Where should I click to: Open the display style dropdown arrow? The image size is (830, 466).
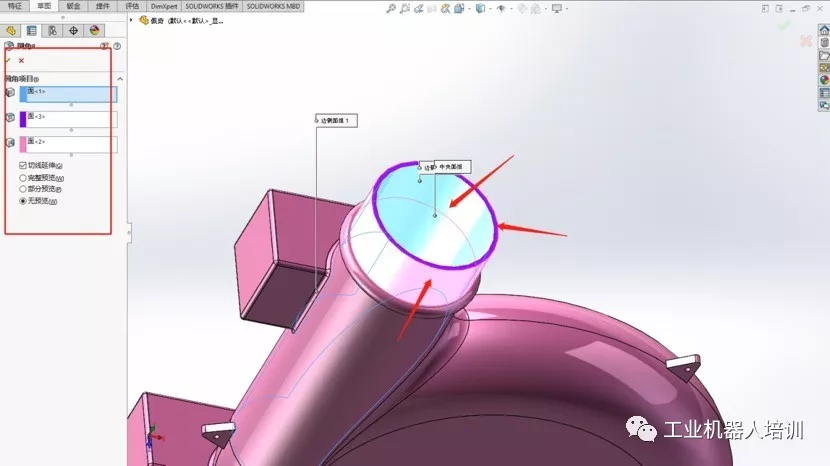point(490,8)
